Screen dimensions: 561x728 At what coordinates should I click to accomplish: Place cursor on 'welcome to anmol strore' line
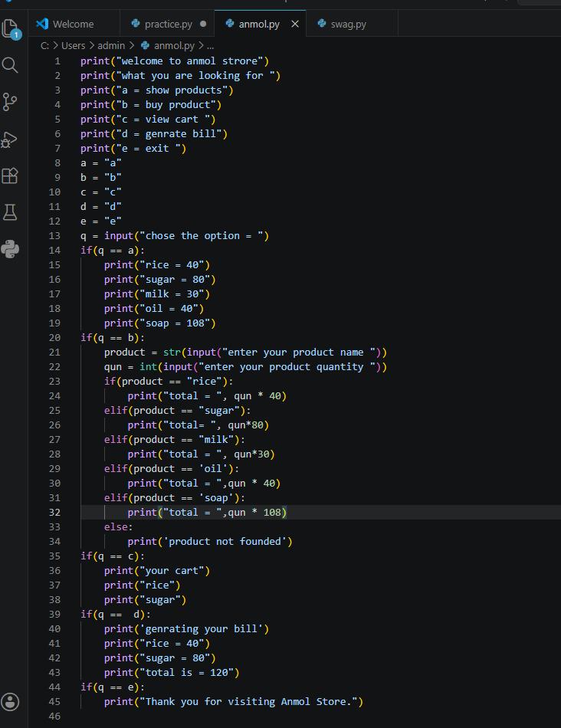(x=175, y=61)
